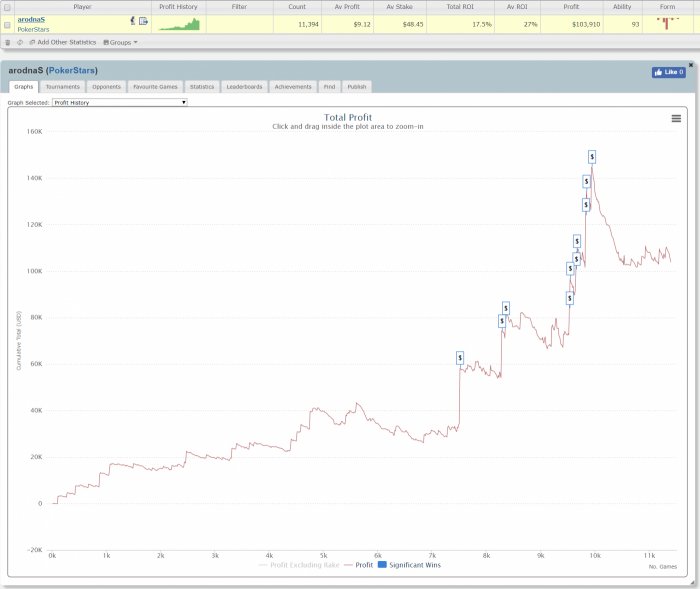Image resolution: width=700 pixels, height=589 pixels.
Task: Toggle Profit Excluding Rake series
Action: (297, 565)
